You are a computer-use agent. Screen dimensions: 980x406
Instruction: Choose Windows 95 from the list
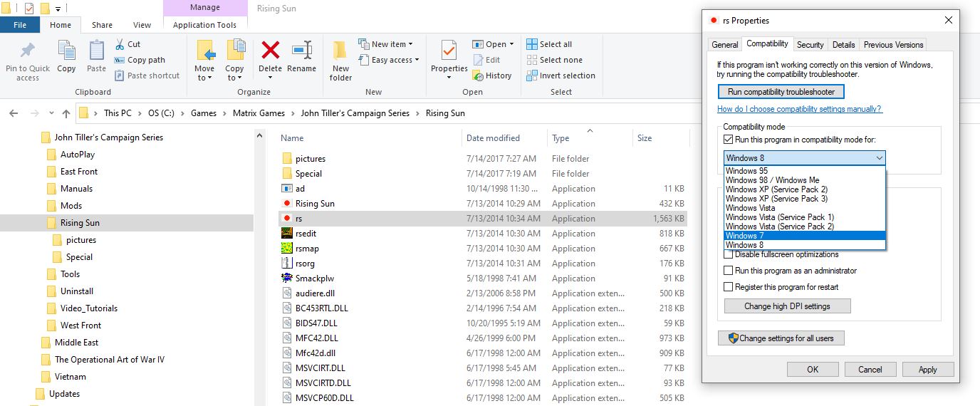tap(804, 171)
